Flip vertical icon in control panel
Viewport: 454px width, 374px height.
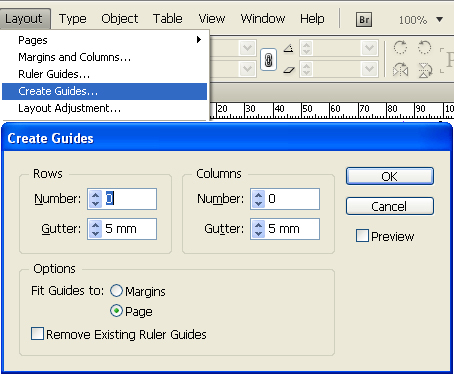425,70
